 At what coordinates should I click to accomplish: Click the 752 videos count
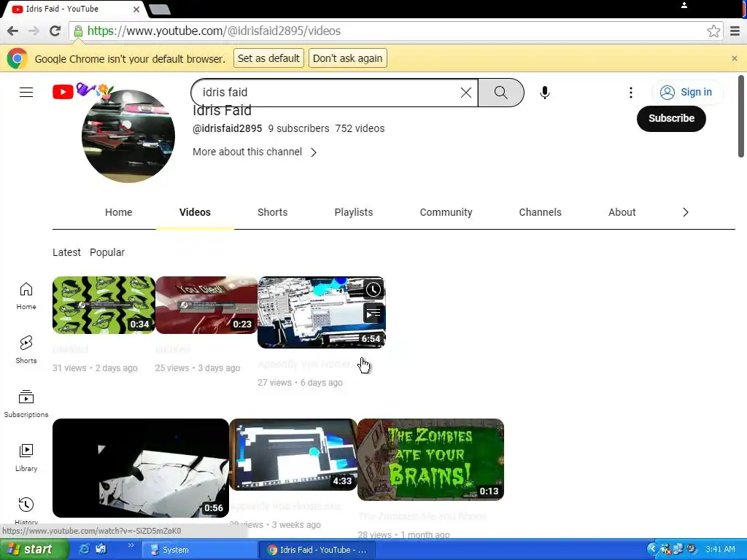[360, 128]
